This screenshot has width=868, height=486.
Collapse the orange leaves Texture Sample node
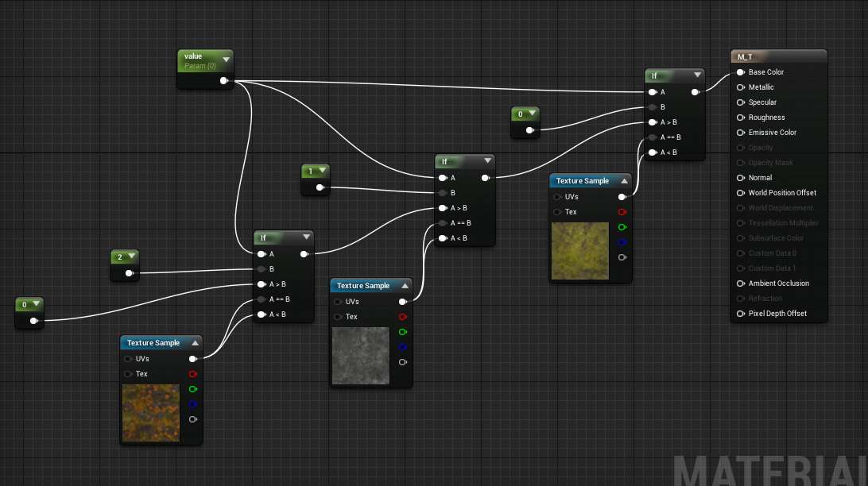(x=195, y=343)
